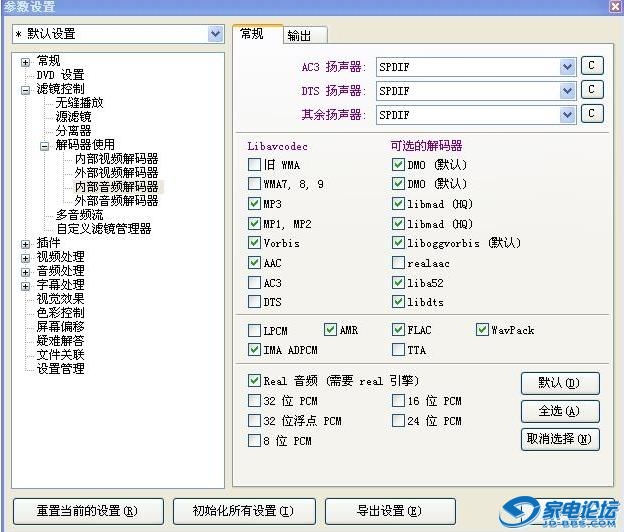The width and height of the screenshot is (624, 532).
Task: Collapse the 滤镜控制 tree node
Action: (25, 90)
